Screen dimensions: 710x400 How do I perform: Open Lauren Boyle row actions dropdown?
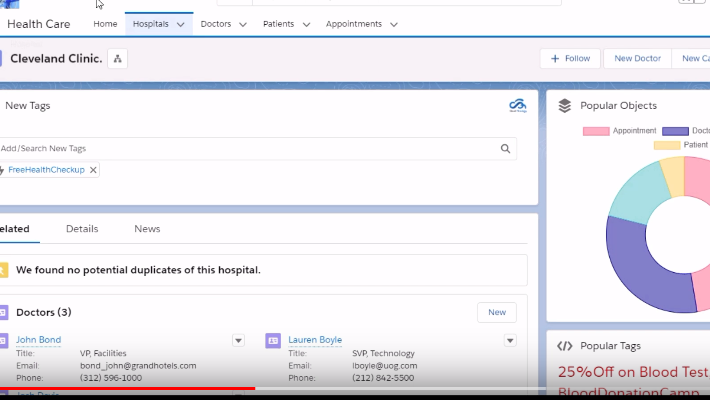510,341
